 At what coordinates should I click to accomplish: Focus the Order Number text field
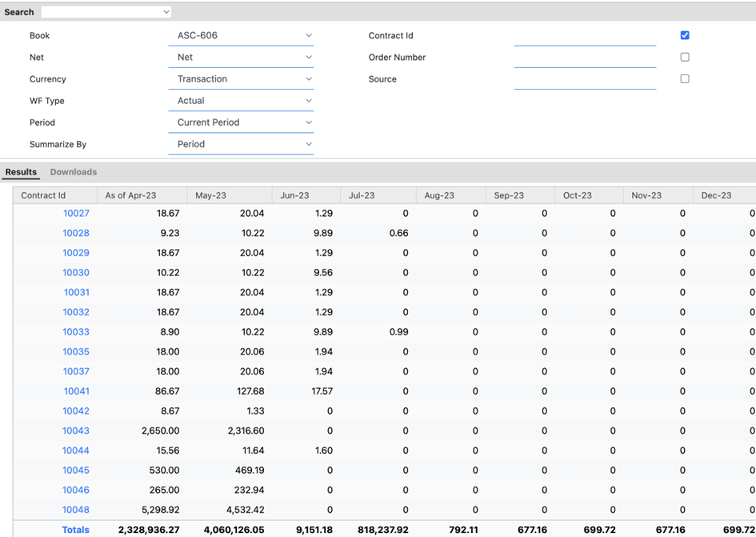point(585,58)
